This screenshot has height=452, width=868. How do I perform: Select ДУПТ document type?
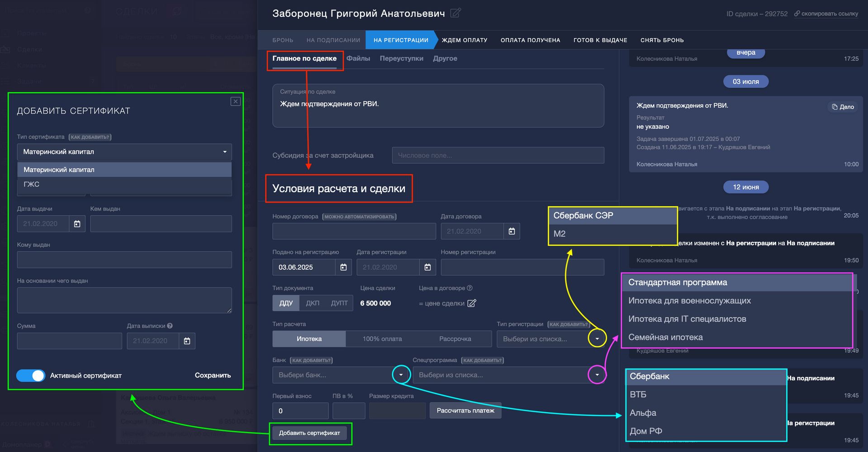[x=339, y=303]
